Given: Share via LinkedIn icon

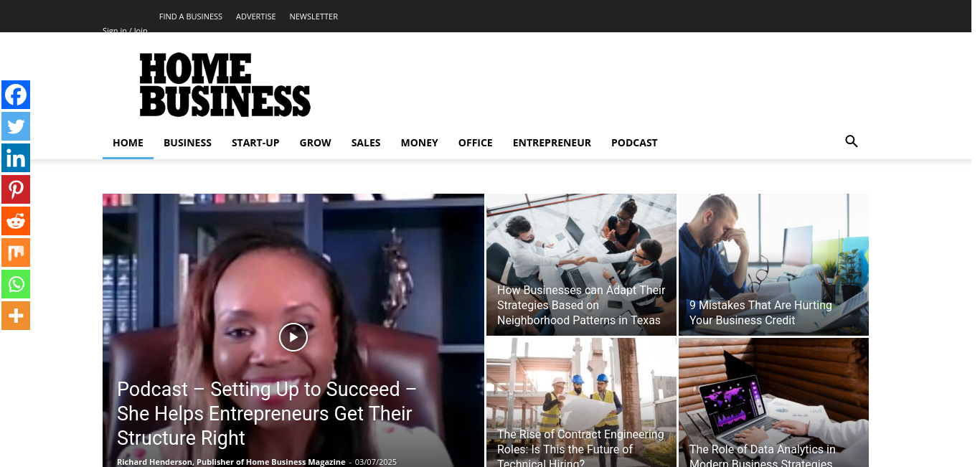Looking at the screenshot, I should coord(16,158).
